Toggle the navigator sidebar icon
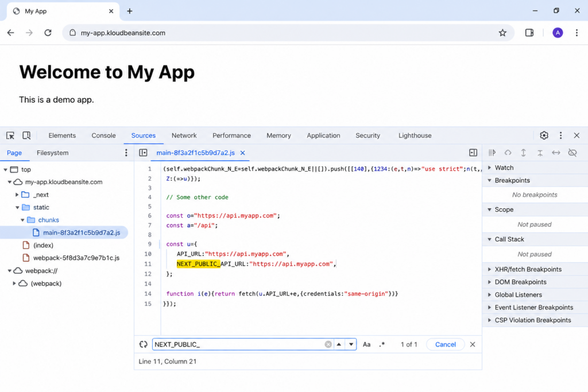The width and height of the screenshot is (588, 392). (x=143, y=153)
